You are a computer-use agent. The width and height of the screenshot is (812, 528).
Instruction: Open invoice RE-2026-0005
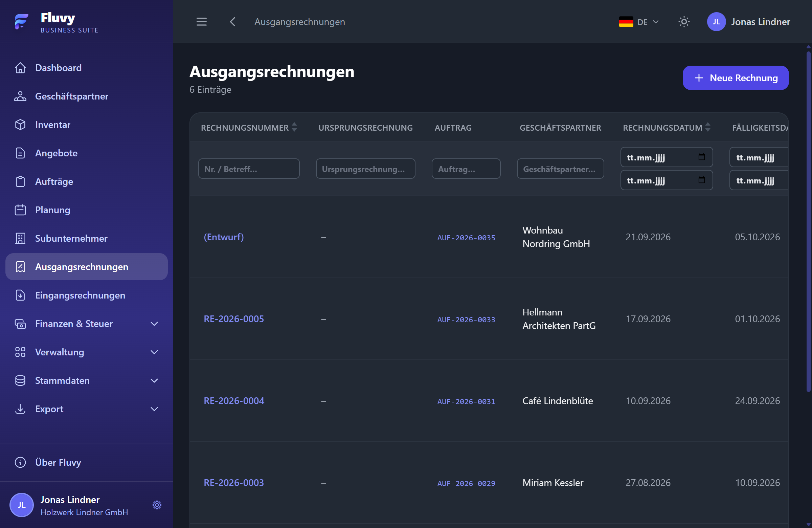234,319
